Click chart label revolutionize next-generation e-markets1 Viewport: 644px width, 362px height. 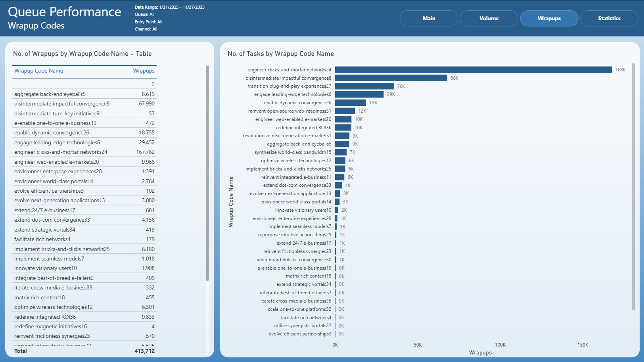pyautogui.click(x=287, y=136)
